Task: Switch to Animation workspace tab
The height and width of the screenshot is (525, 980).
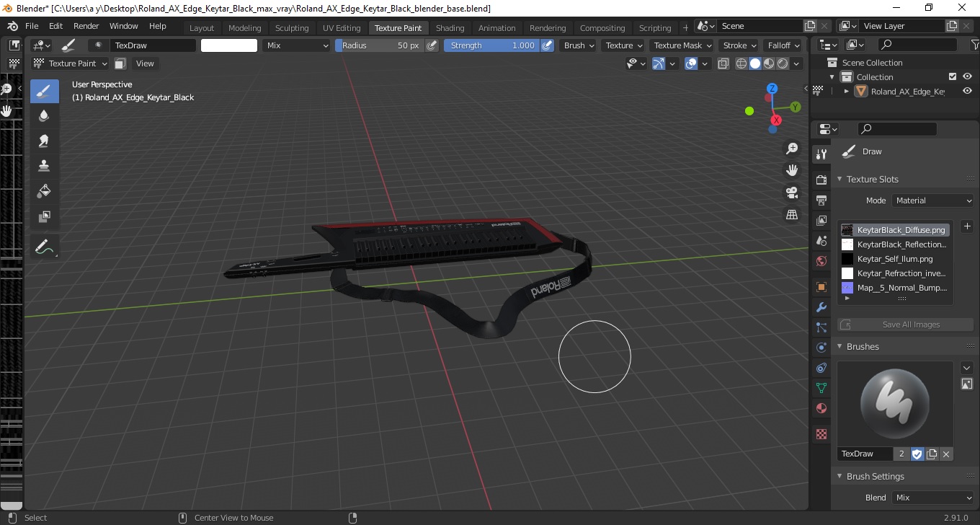Action: tap(497, 28)
